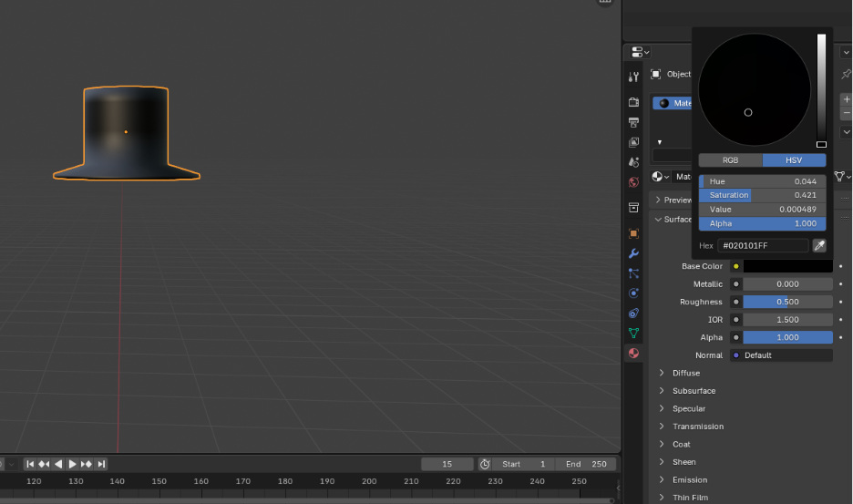Expand the Emission section
Image resolution: width=853 pixels, height=504 pixels.
pyautogui.click(x=689, y=480)
